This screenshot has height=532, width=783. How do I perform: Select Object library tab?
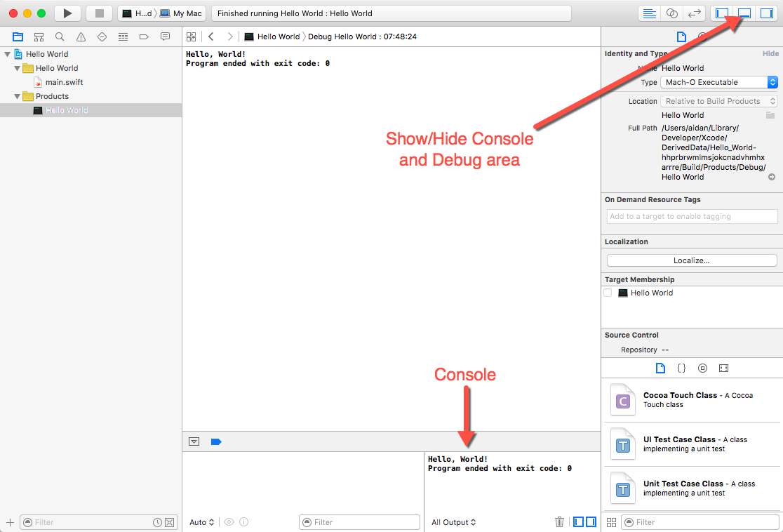click(x=702, y=368)
